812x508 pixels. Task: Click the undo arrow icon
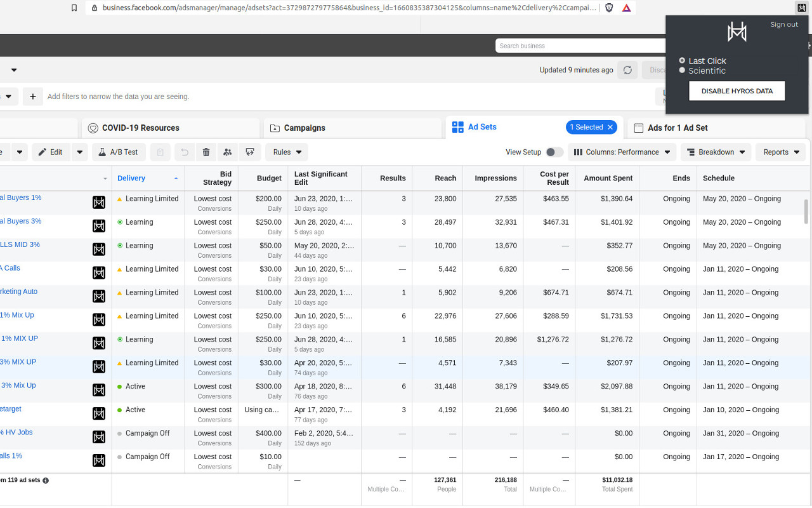tap(185, 152)
